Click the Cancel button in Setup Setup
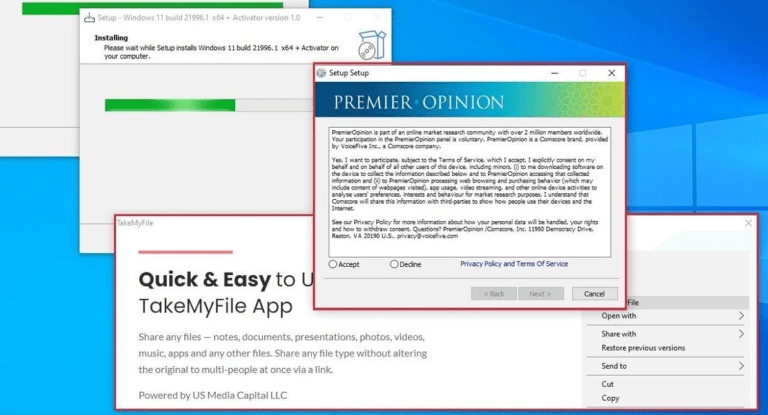768x415 pixels. [594, 293]
